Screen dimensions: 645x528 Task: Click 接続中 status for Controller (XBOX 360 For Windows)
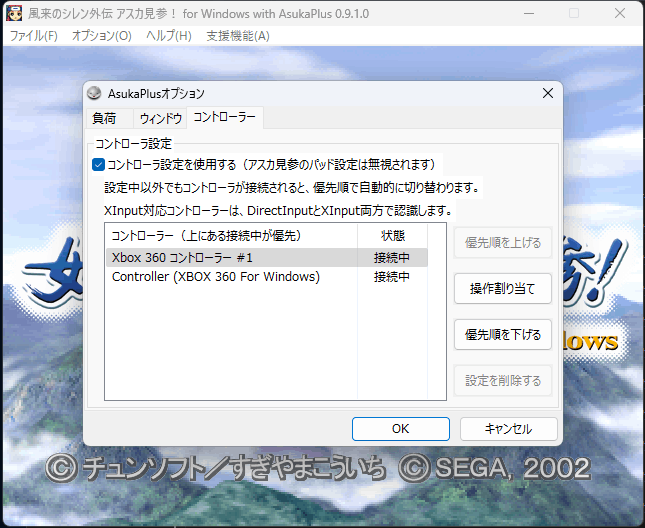(392, 277)
